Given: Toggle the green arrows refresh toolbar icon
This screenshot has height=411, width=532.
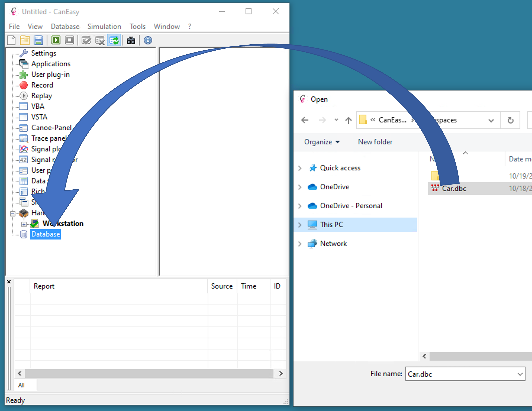Looking at the screenshot, I should [114, 40].
